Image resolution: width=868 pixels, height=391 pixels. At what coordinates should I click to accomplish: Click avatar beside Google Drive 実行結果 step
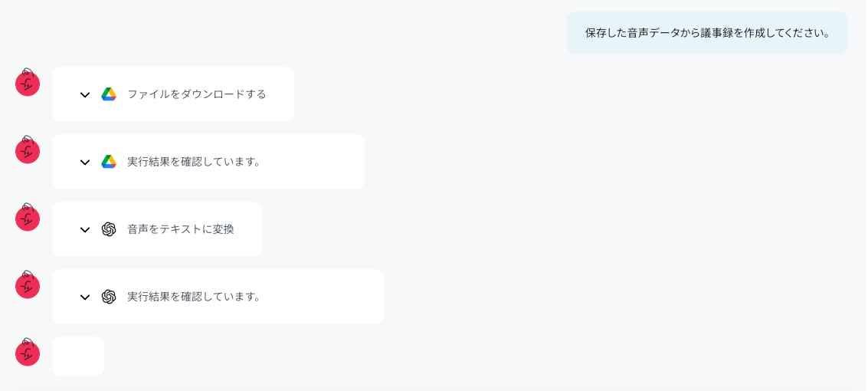coord(28,150)
